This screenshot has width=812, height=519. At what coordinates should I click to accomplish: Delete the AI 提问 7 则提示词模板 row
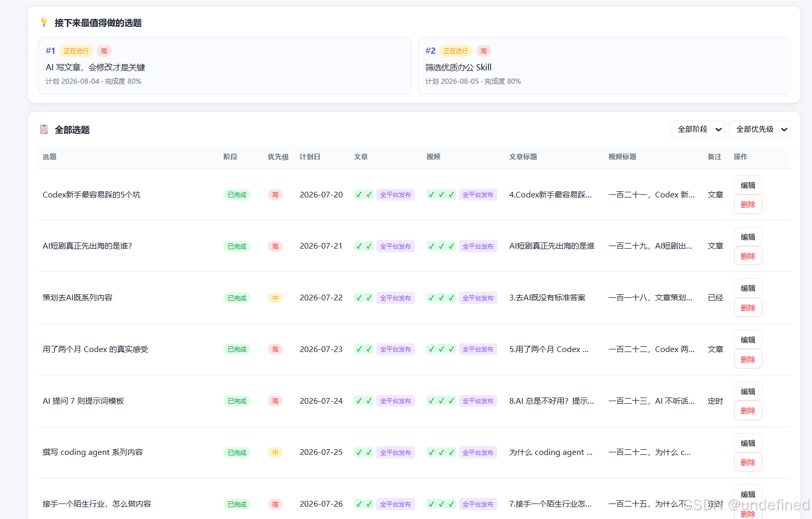(748, 410)
